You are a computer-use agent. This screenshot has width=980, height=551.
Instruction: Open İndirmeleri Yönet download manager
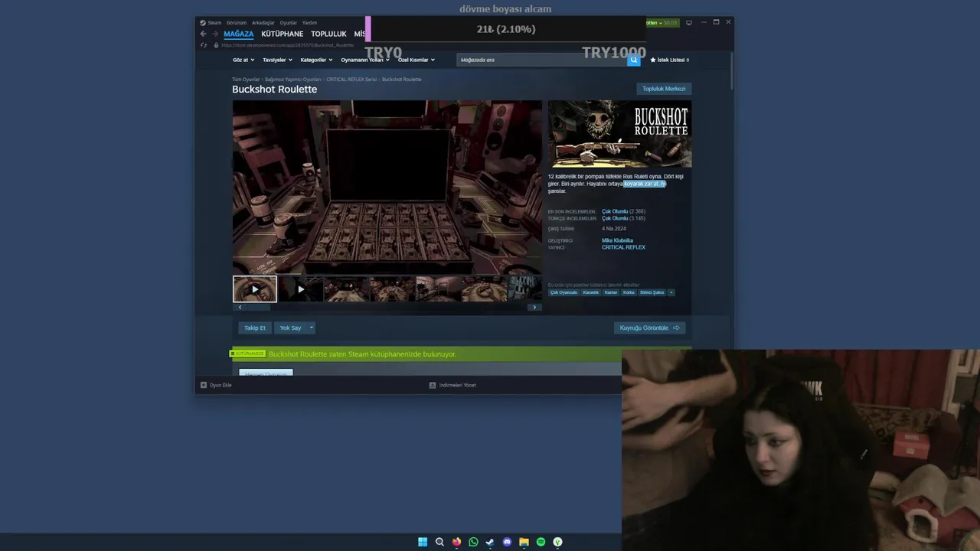point(452,385)
